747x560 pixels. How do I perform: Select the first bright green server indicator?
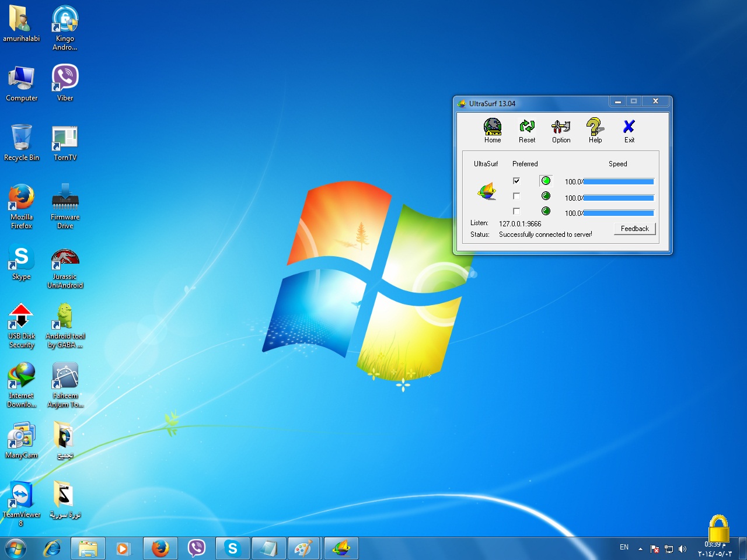pos(546,181)
